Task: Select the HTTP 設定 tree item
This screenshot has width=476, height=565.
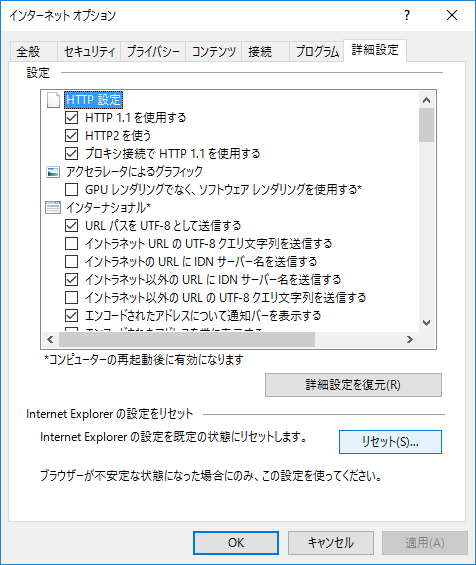Action: [x=93, y=100]
